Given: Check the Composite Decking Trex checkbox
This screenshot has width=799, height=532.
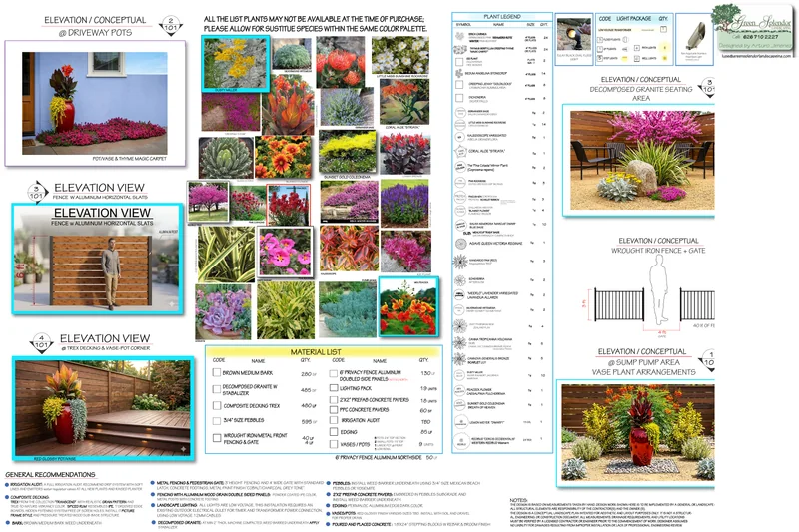Looking at the screenshot, I should pos(216,406).
